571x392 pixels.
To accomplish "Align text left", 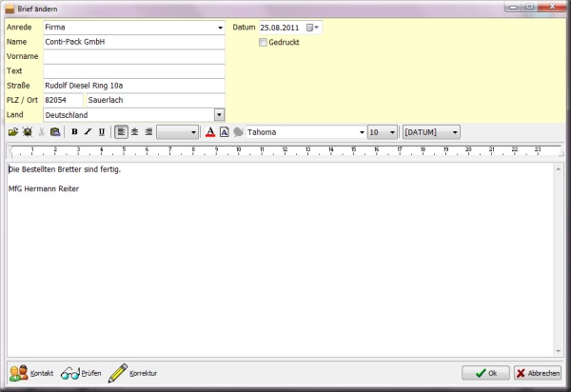I will [x=121, y=132].
